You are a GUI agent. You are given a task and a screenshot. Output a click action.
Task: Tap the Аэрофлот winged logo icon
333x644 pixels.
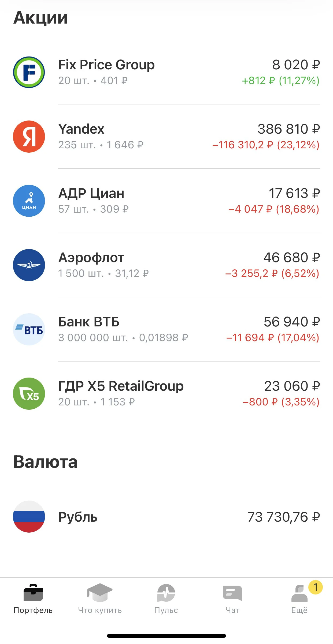tap(29, 265)
